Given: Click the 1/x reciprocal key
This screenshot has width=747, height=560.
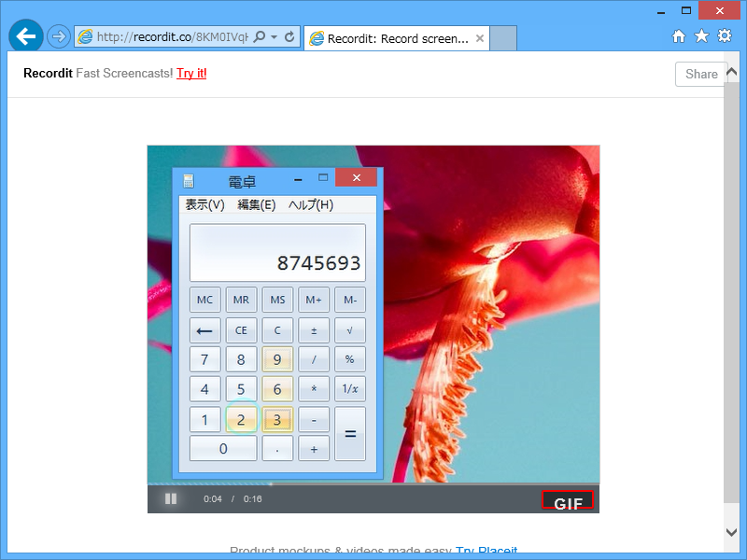Looking at the screenshot, I should 350,389.
